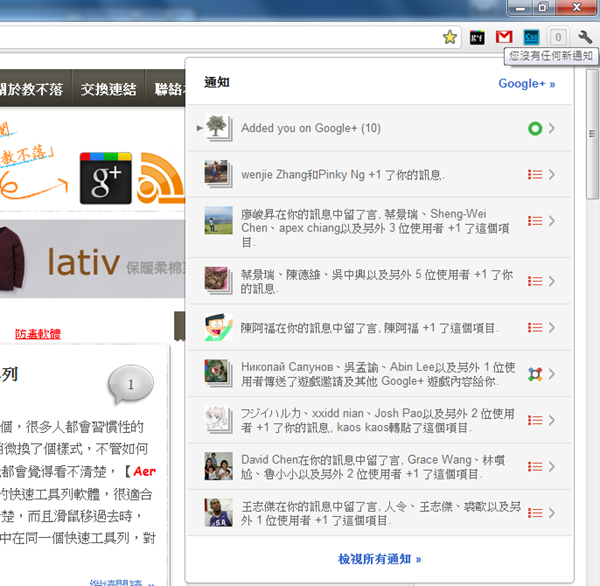600x586 pixels.
Task: Open the Gmail extension icon
Action: (504, 37)
